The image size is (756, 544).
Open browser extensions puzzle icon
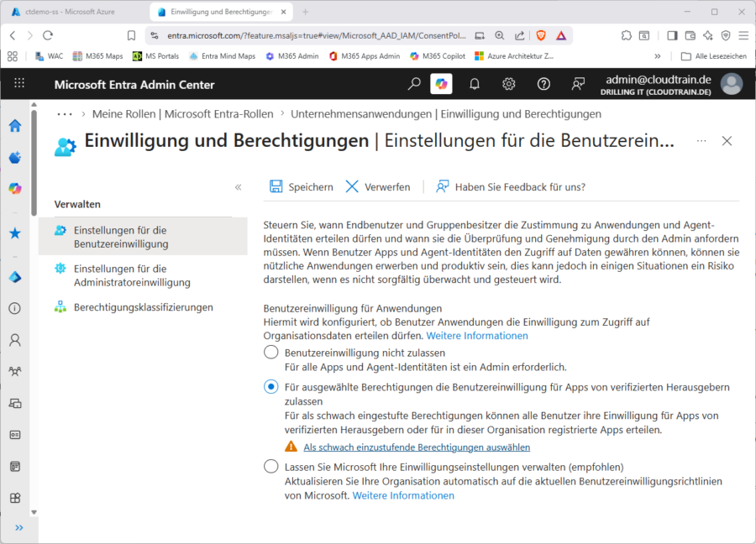(x=627, y=35)
